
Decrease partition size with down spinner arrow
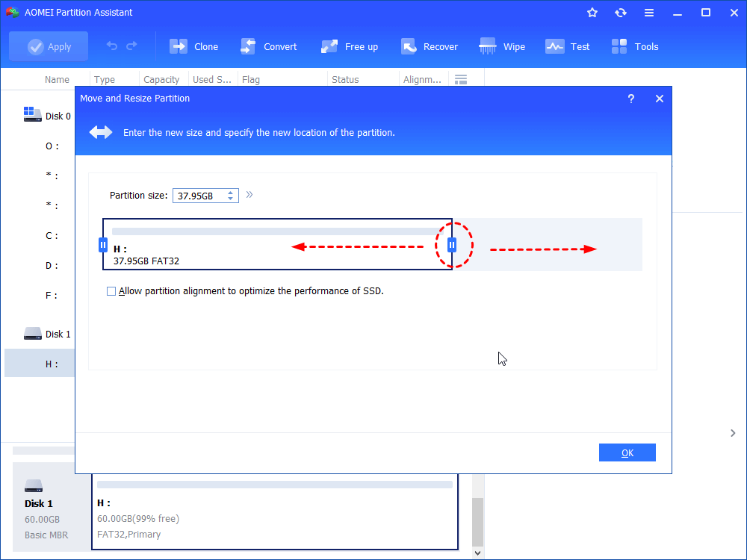coord(231,199)
